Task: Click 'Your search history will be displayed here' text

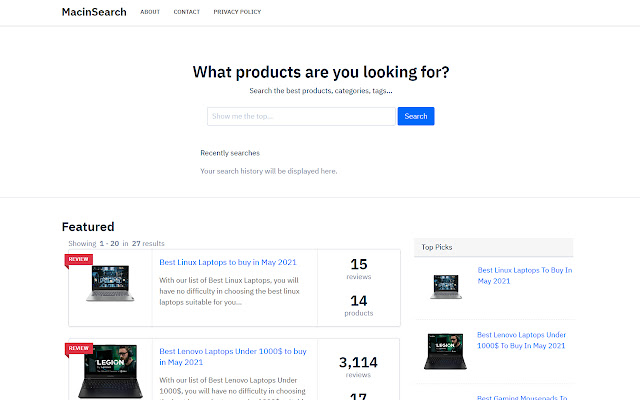Action: 269,171
